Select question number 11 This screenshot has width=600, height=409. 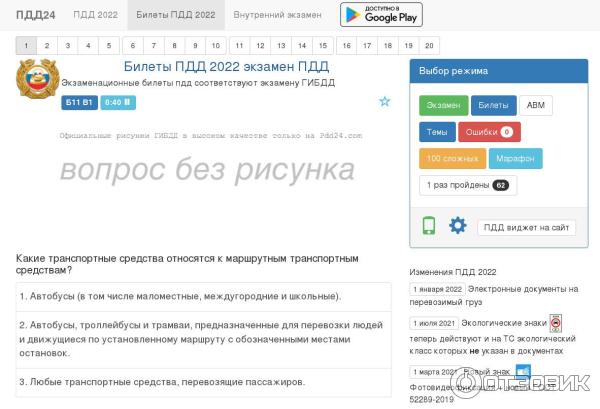tap(240, 46)
